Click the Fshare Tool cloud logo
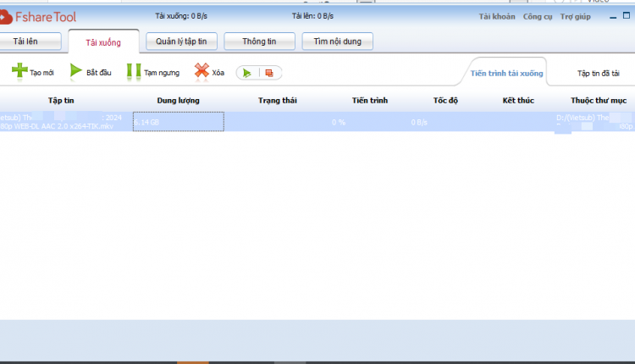The width and height of the screenshot is (635, 364). point(6,17)
